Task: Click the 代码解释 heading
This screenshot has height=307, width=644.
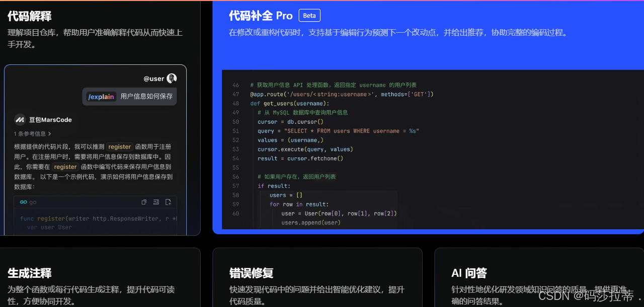Action: point(30,16)
